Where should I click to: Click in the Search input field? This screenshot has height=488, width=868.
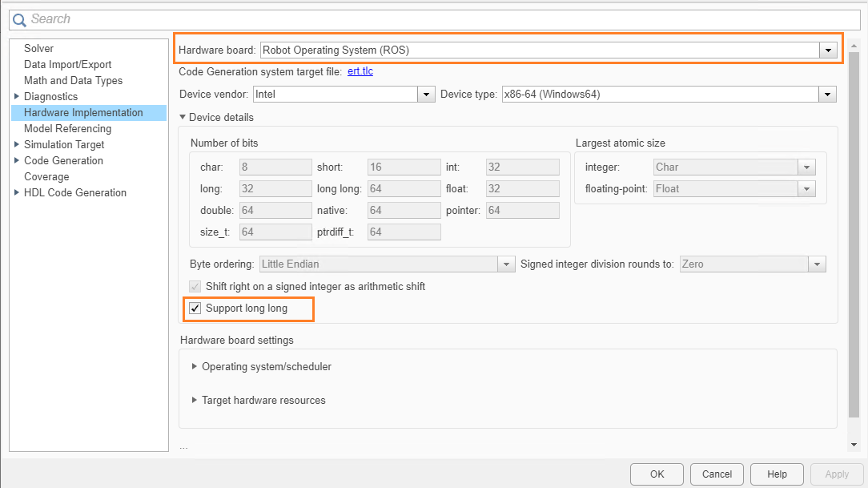pyautogui.click(x=432, y=19)
